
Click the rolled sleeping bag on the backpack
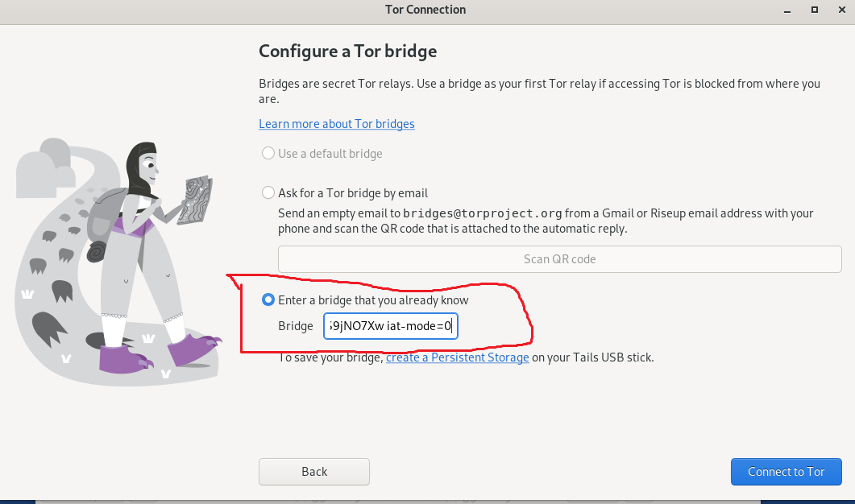[x=96, y=250]
